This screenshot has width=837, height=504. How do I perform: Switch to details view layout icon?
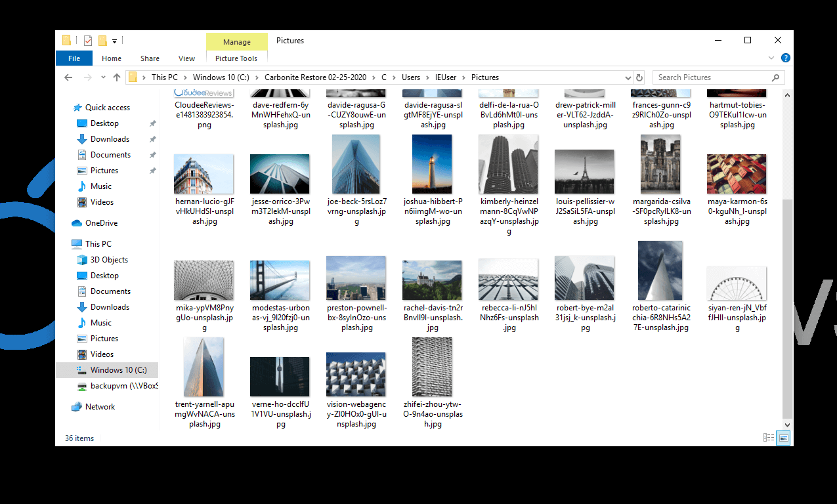(768, 438)
